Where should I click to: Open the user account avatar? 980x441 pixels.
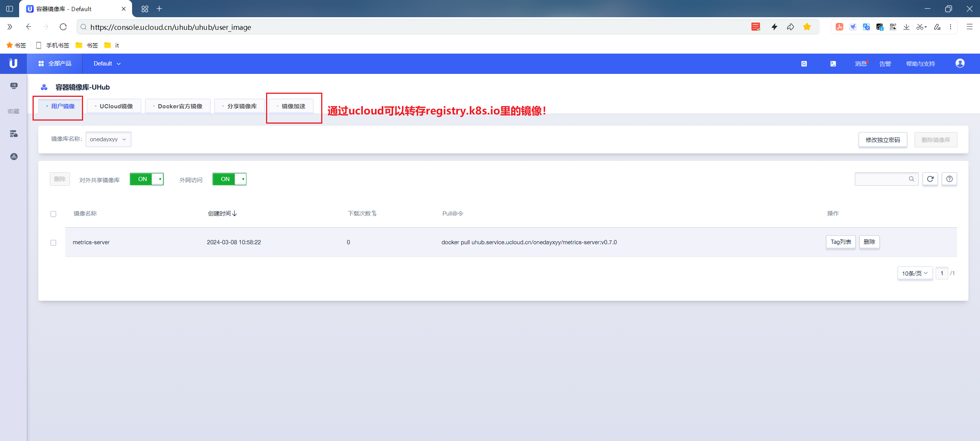coord(960,64)
